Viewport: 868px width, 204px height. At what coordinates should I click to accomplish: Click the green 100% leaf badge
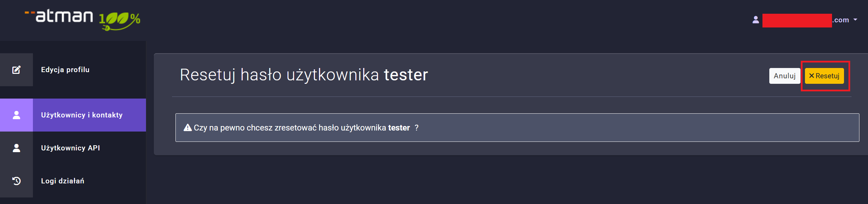click(120, 21)
